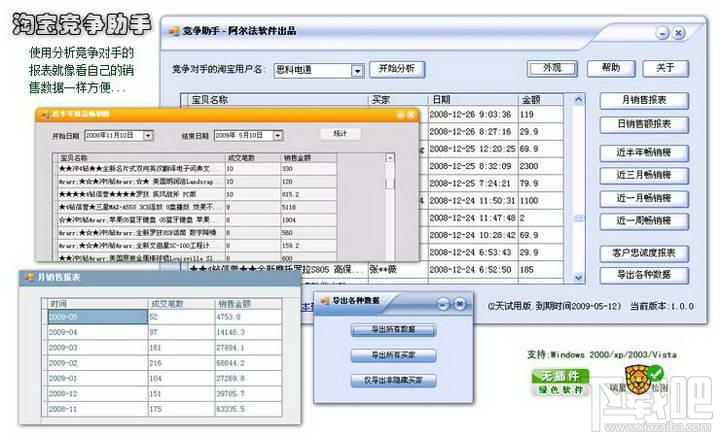This screenshot has width=720, height=437.
Task: Click the main list scrollbar thumb
Action: pyautogui.click(x=579, y=218)
